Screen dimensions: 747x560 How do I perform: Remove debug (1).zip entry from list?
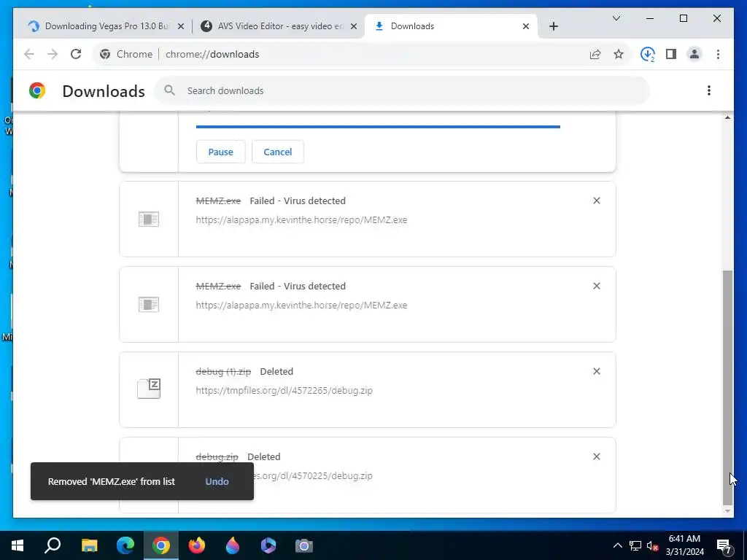(597, 371)
